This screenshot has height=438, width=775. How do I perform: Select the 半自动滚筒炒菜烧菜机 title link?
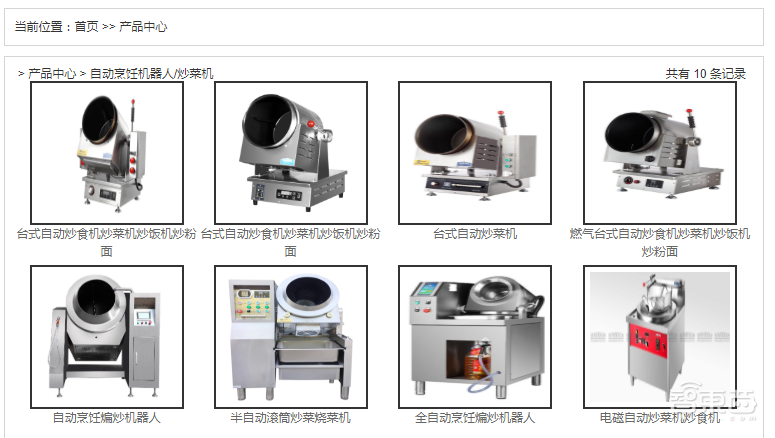coord(291,418)
